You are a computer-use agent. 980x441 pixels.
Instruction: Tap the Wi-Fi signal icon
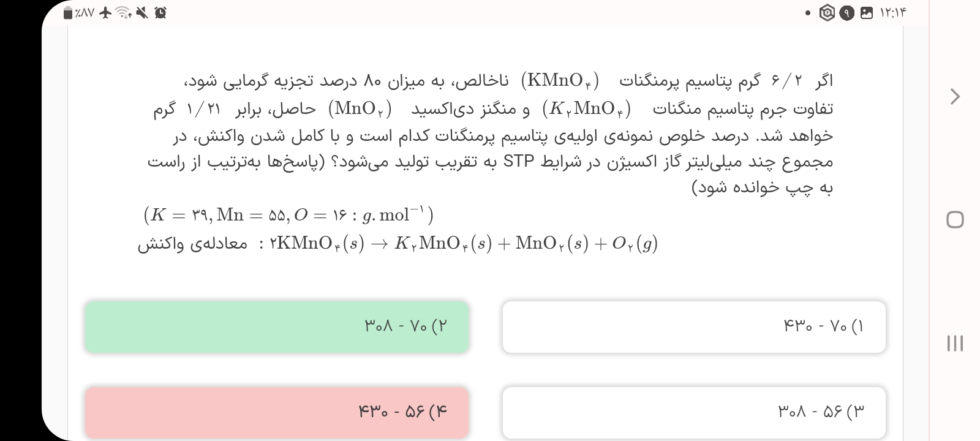click(x=124, y=12)
